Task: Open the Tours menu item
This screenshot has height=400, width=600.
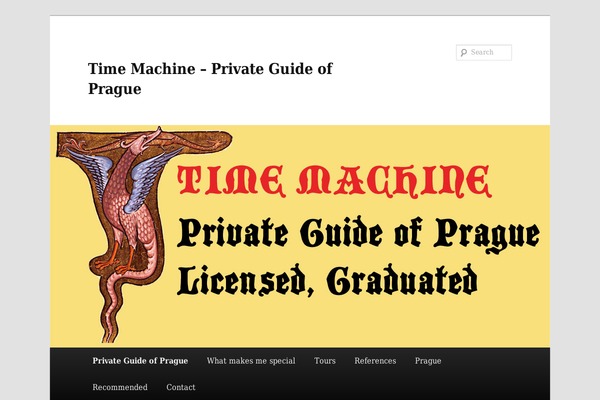Action: pyautogui.click(x=325, y=361)
